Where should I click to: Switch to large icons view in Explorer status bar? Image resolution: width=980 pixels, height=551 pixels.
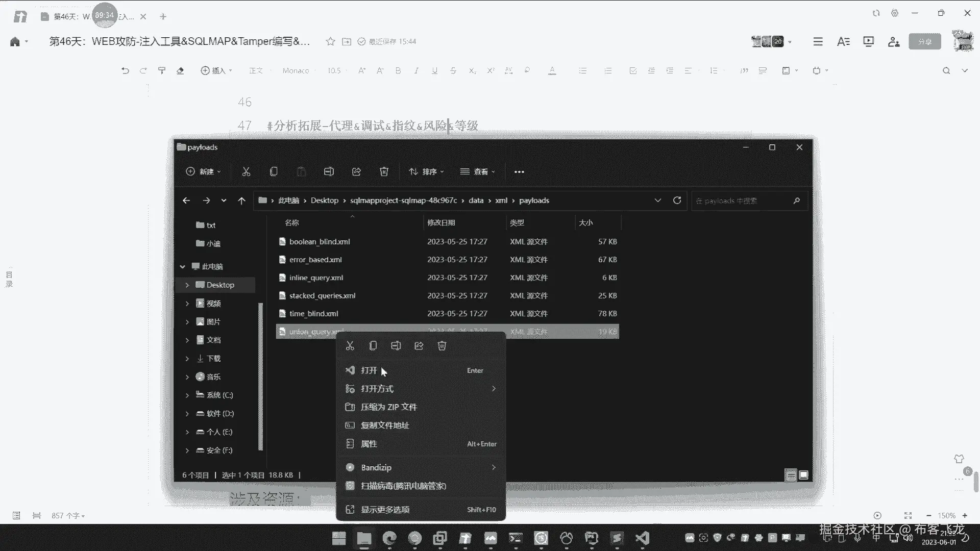coord(803,475)
